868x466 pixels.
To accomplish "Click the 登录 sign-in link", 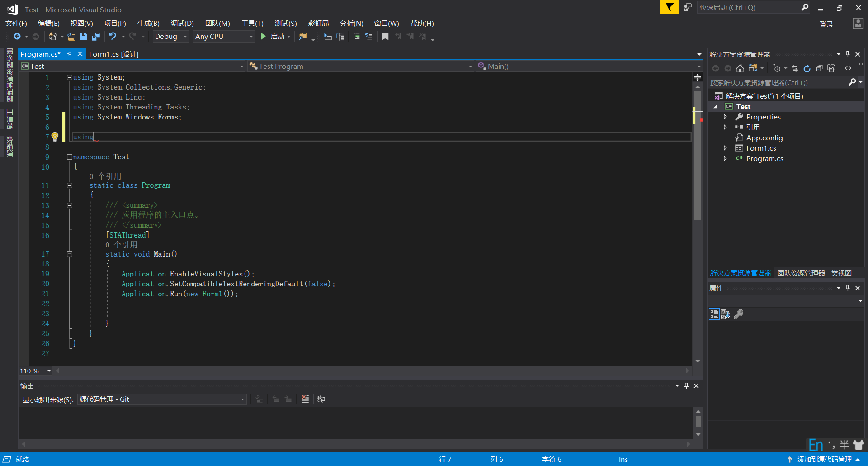I will click(826, 24).
